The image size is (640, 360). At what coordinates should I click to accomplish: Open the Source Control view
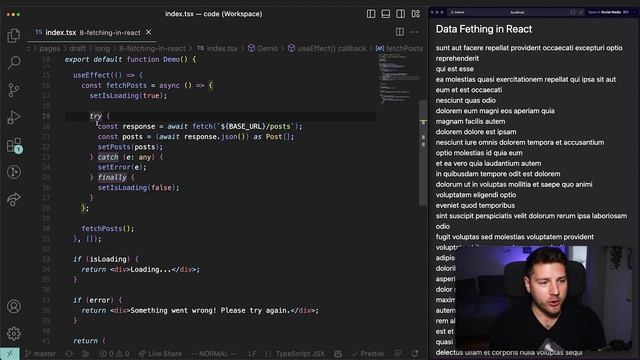pyautogui.click(x=13, y=90)
